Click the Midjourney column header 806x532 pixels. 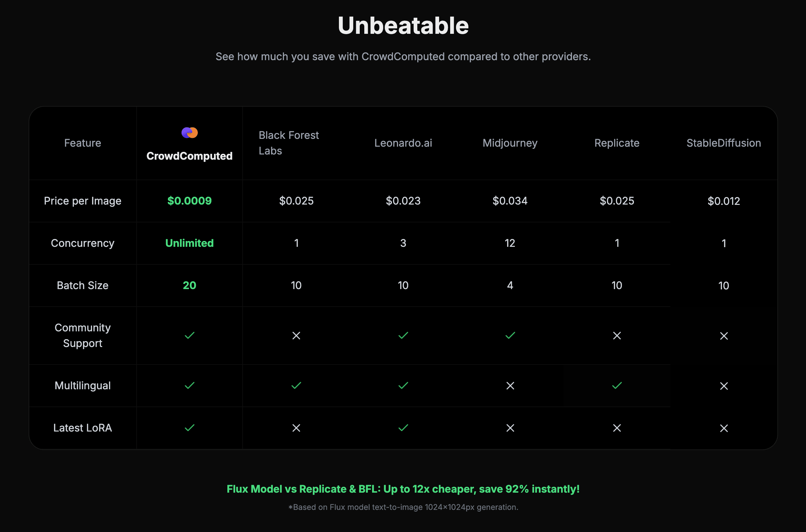(510, 143)
